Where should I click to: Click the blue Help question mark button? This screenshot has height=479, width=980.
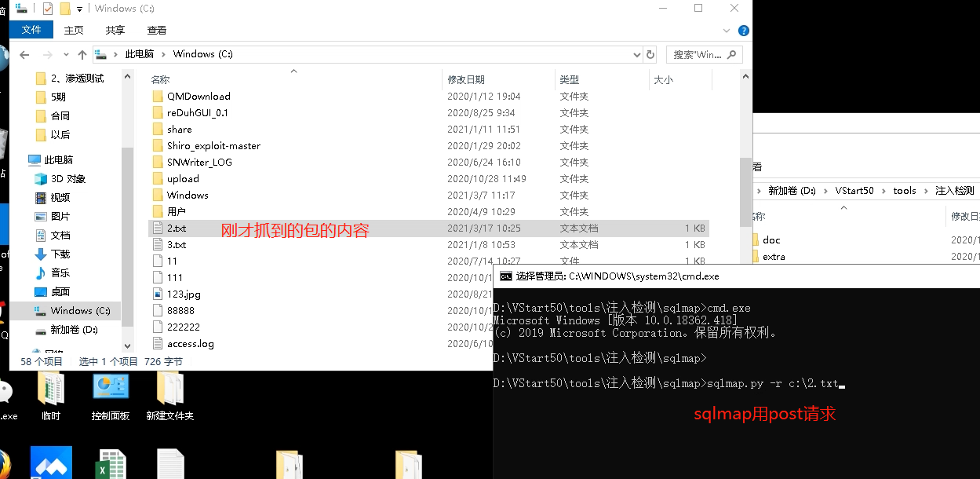742,30
